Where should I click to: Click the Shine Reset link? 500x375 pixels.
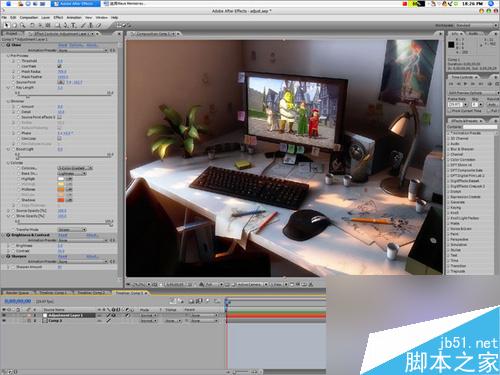[63, 45]
